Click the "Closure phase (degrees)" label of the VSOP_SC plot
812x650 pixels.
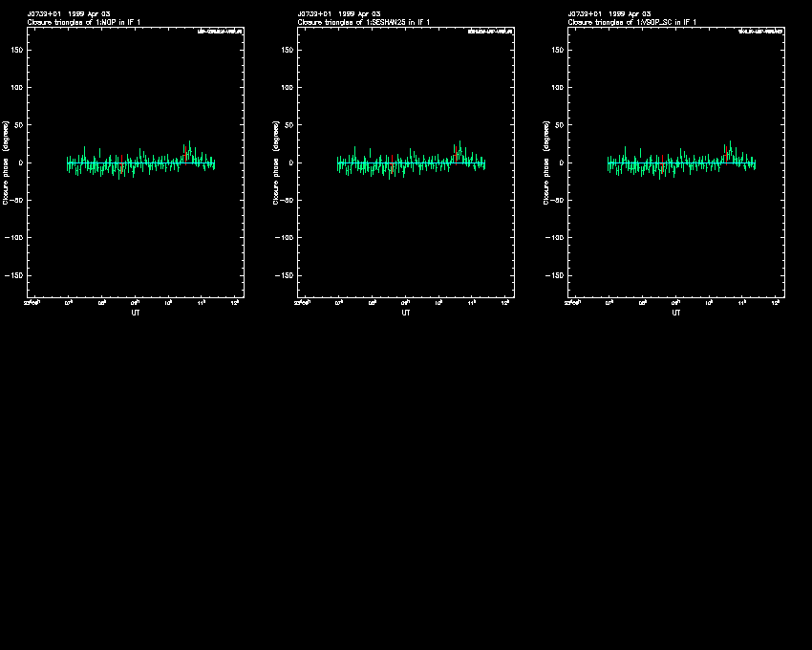point(546,162)
